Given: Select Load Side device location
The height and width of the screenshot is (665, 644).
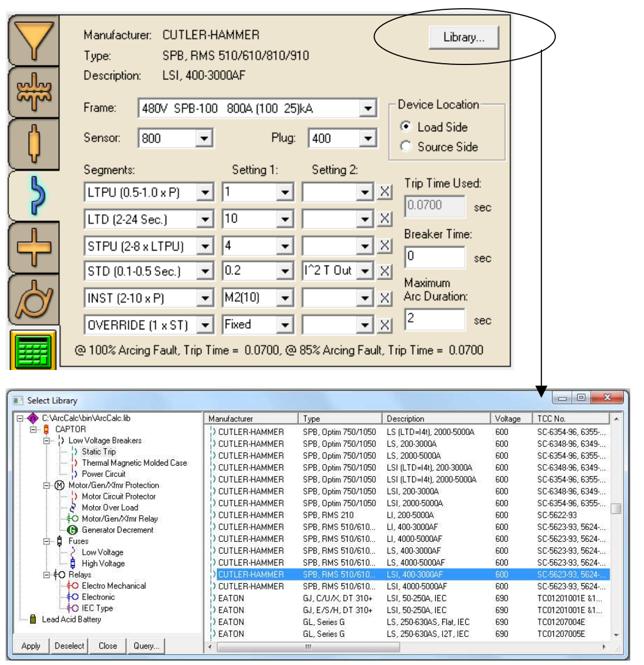Looking at the screenshot, I should point(406,127).
